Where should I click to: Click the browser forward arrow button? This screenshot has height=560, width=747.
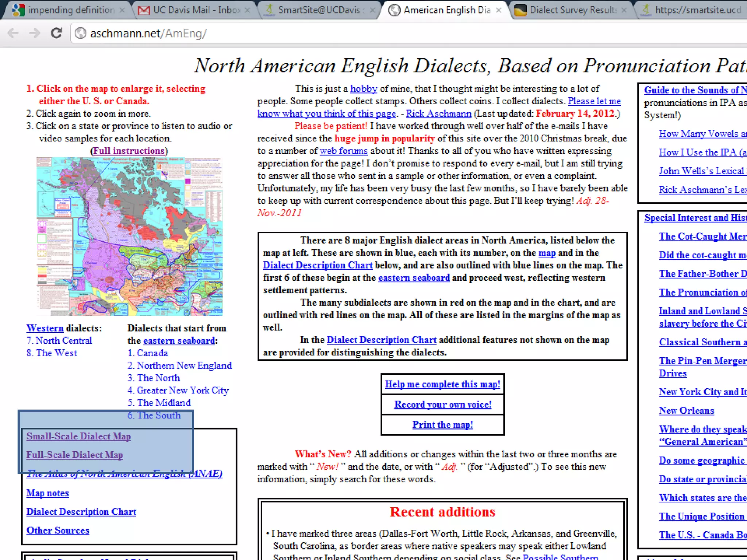[35, 33]
